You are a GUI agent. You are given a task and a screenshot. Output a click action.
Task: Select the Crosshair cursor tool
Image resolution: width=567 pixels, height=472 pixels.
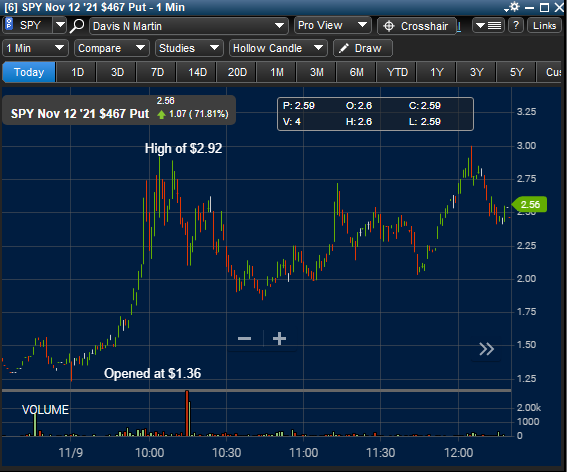(x=417, y=26)
